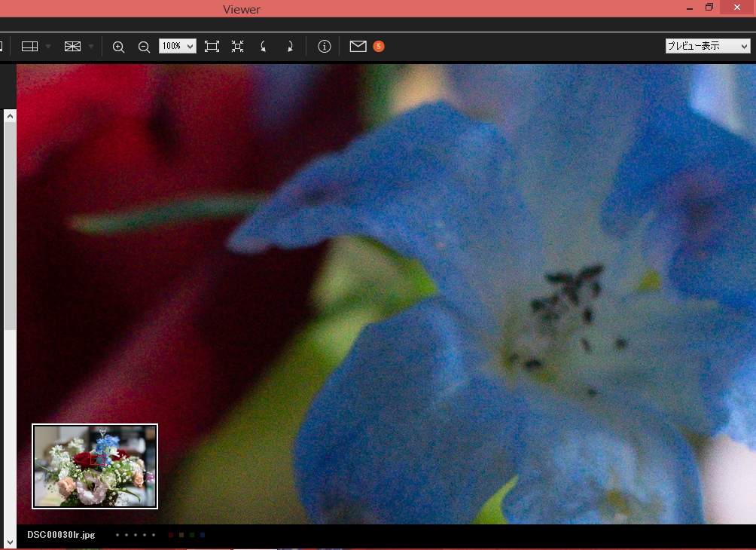The height and width of the screenshot is (550, 756).
Task: Click the zoom out magnifier icon
Action: [x=144, y=46]
